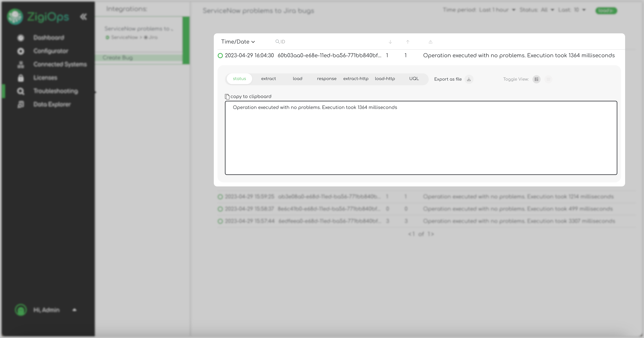Open Data Explorer in sidebar
The image size is (644, 338).
(52, 104)
